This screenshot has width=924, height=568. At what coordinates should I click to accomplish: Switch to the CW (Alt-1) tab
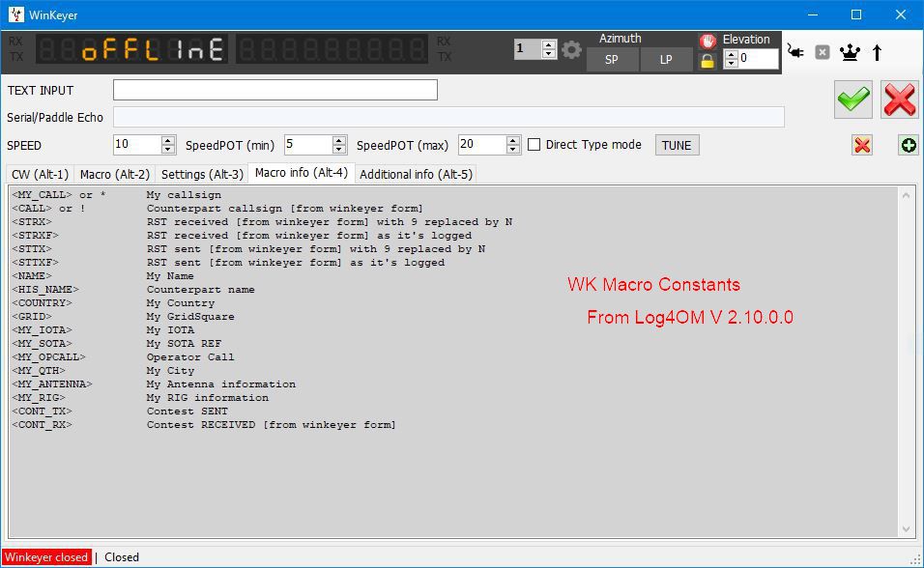(40, 175)
